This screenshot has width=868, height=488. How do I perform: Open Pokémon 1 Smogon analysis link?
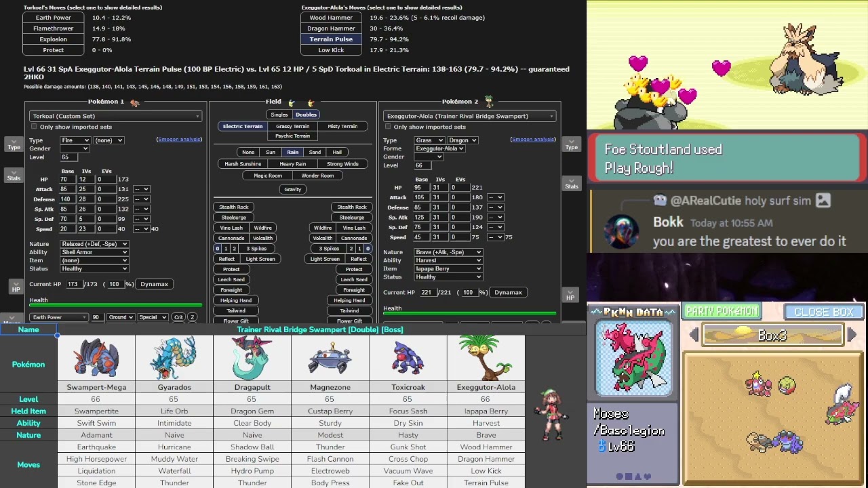point(179,140)
